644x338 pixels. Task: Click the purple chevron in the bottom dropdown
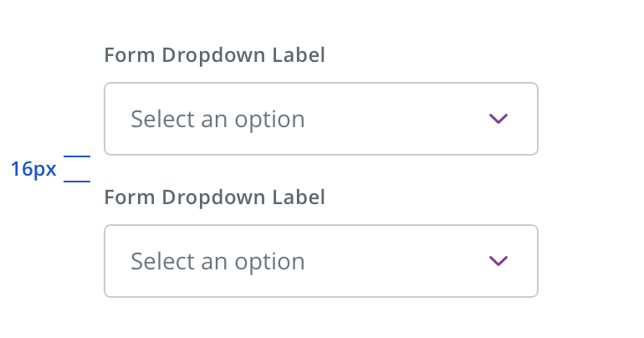click(498, 261)
